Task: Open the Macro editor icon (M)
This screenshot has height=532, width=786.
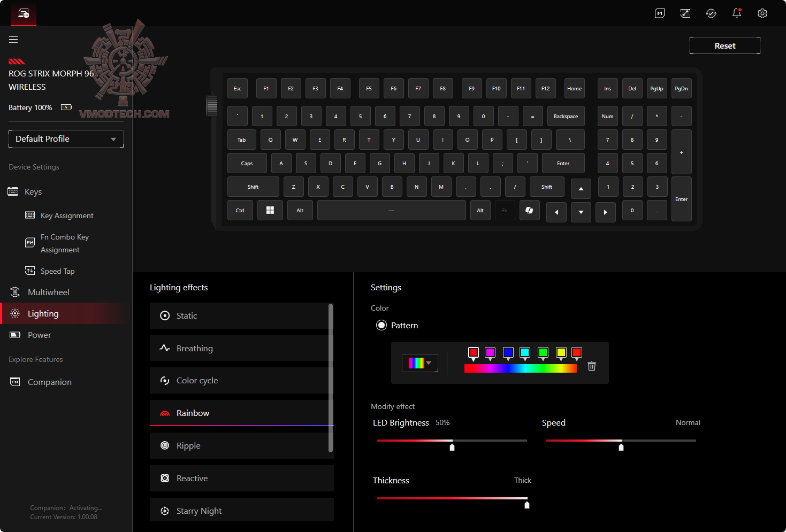Action: (660, 13)
